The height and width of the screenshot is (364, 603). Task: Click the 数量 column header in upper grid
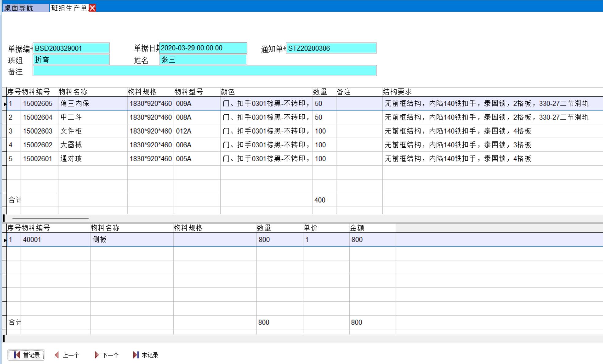point(320,92)
